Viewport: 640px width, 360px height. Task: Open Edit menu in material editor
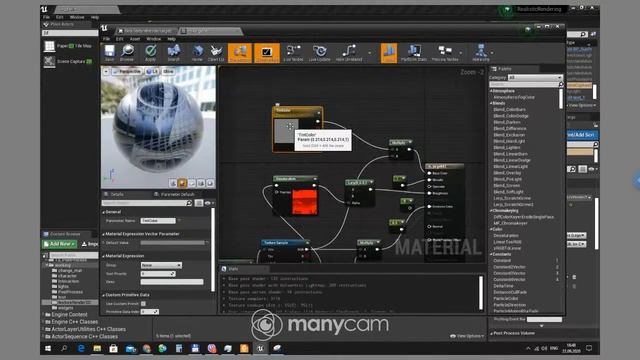[x=119, y=39]
